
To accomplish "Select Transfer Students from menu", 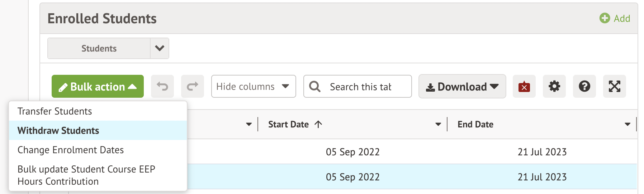I will point(55,111).
